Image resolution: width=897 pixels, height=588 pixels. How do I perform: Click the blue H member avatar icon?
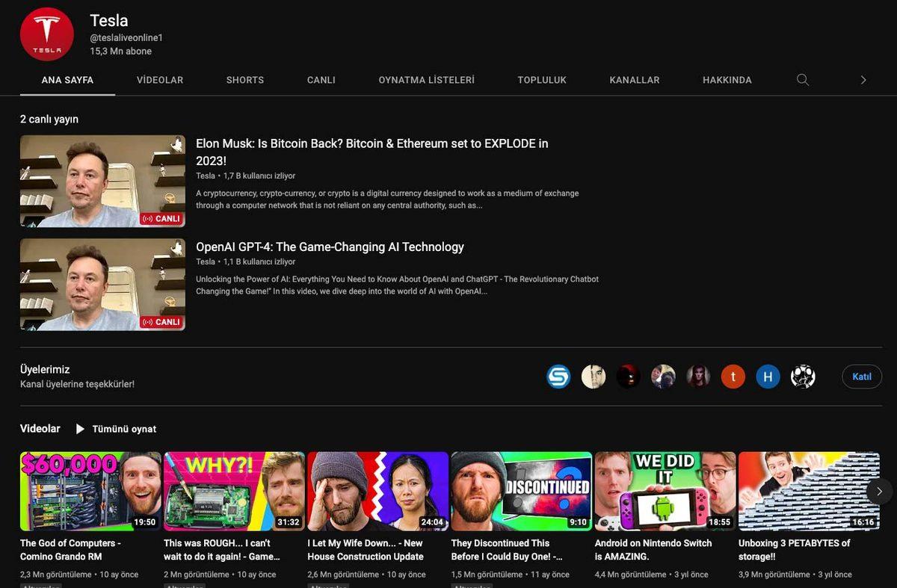click(x=768, y=377)
